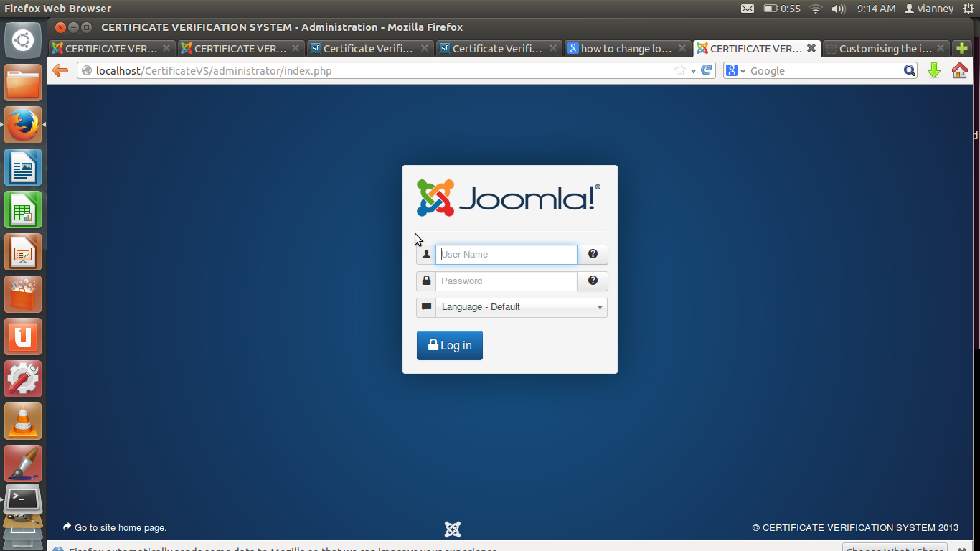Open Firefox home page icon
Screen dimensions: 980x551
click(960, 70)
